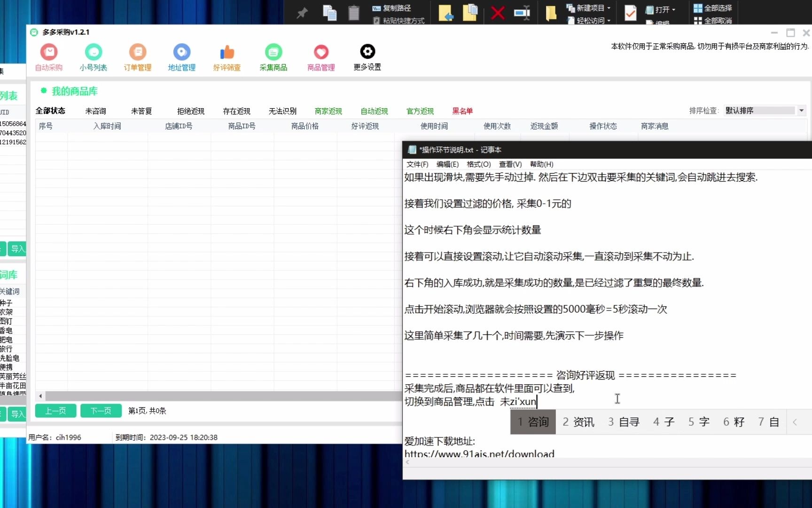Click 全部选择 select all in Explorer ribbon

713,8
